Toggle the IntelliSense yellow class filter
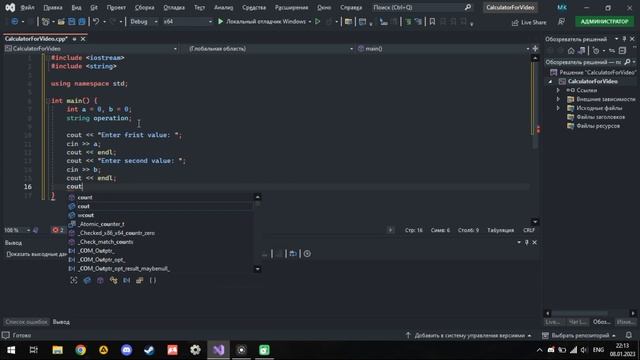The width and height of the screenshot is (640, 360). coord(113,280)
